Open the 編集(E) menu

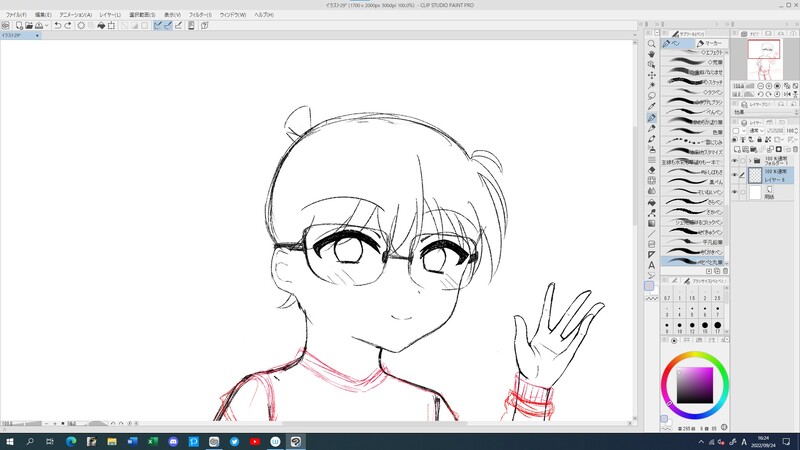(43, 15)
